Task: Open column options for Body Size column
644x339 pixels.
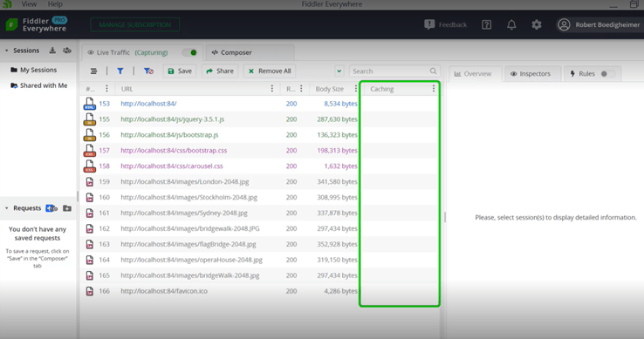Action: tap(356, 89)
